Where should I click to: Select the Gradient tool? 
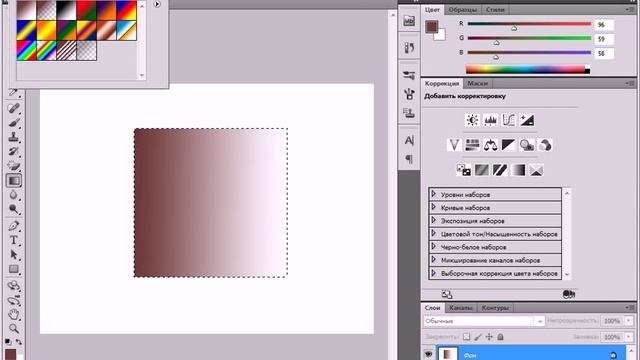point(13,180)
